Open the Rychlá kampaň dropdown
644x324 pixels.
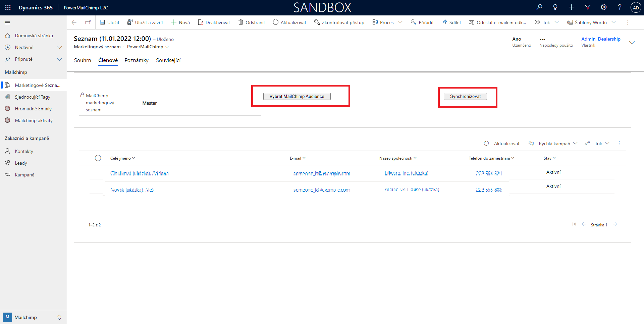(554, 144)
